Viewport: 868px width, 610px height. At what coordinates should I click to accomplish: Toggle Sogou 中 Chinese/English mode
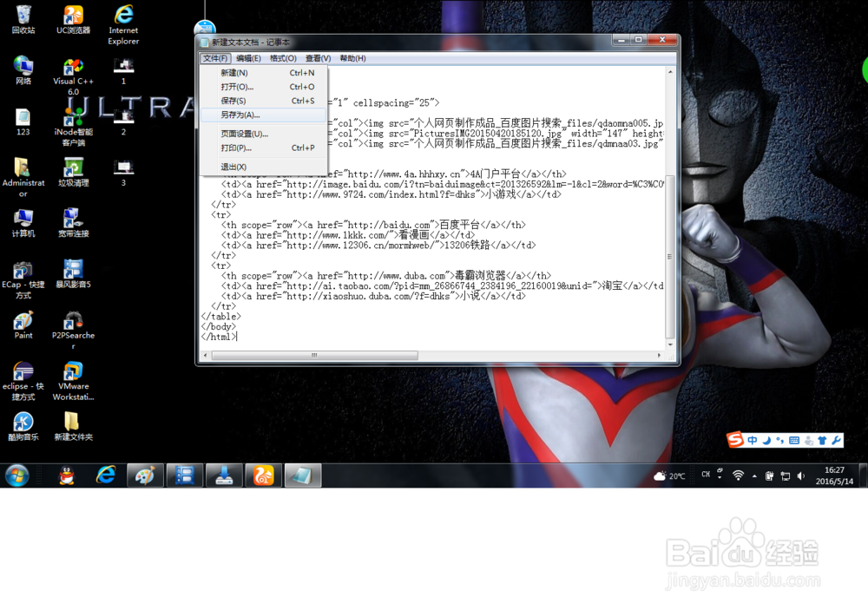tap(753, 441)
